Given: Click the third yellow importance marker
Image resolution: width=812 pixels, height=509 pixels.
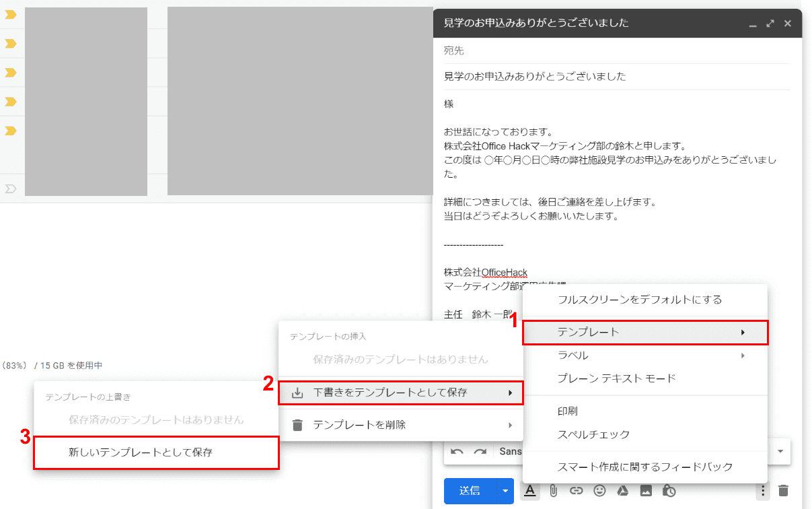Looking at the screenshot, I should pos(11,72).
